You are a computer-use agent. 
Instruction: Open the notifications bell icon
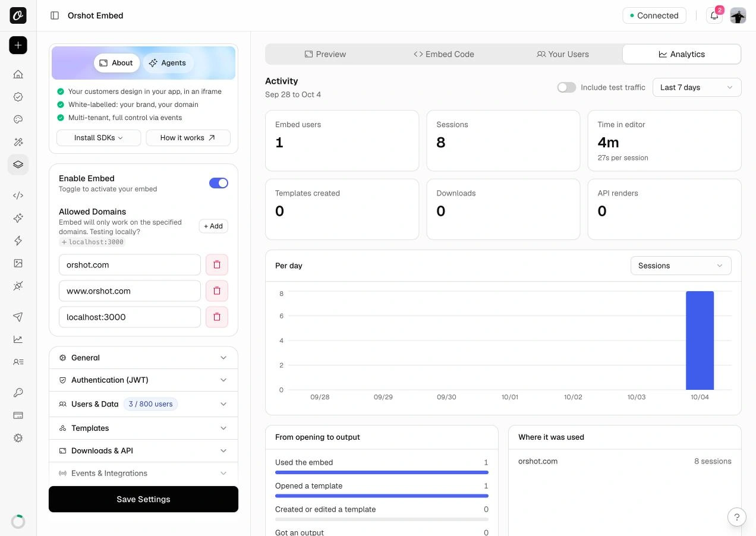714,15
